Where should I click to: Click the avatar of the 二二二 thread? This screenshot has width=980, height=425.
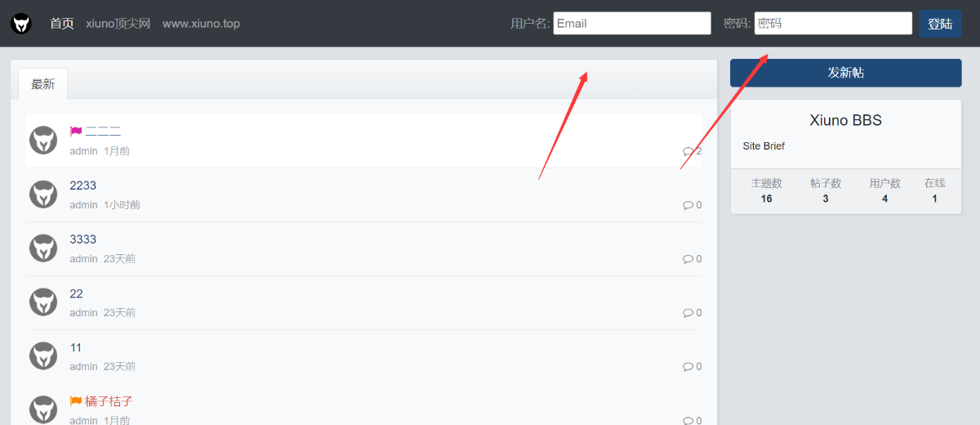[43, 141]
